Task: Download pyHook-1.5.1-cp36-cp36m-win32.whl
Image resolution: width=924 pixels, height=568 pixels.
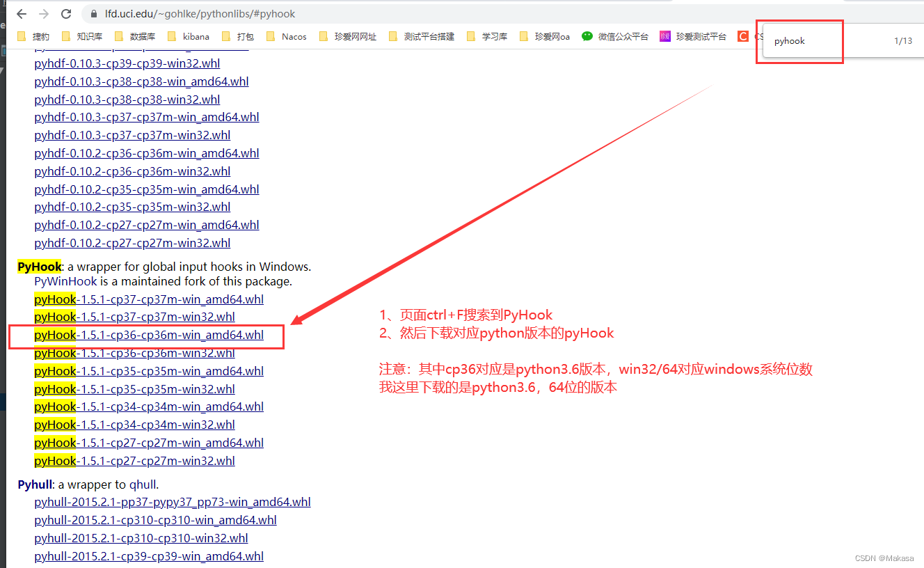Action: pos(134,353)
